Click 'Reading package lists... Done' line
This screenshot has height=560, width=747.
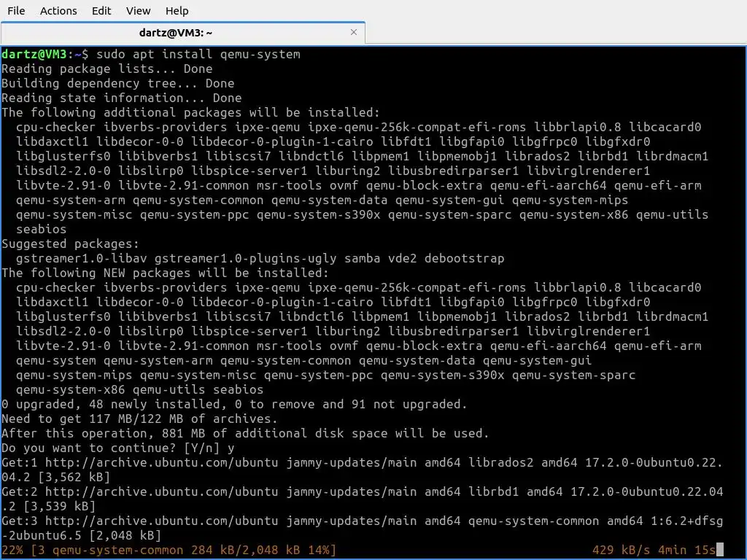(107, 69)
